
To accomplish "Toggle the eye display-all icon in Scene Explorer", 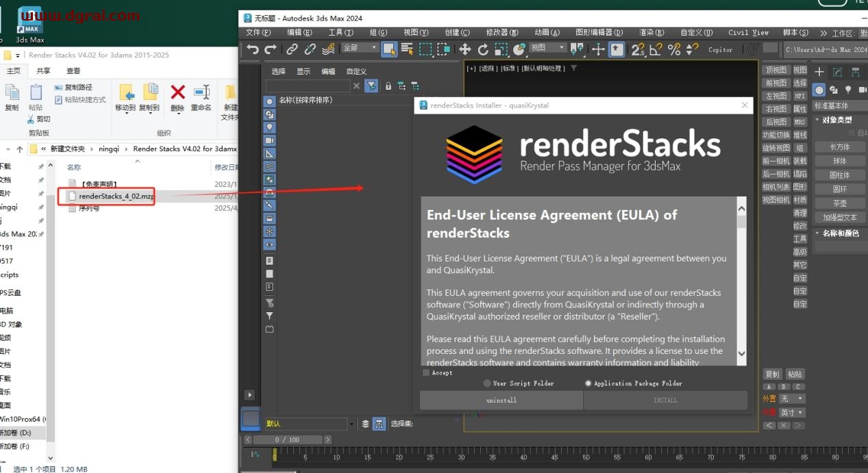I will tap(269, 244).
